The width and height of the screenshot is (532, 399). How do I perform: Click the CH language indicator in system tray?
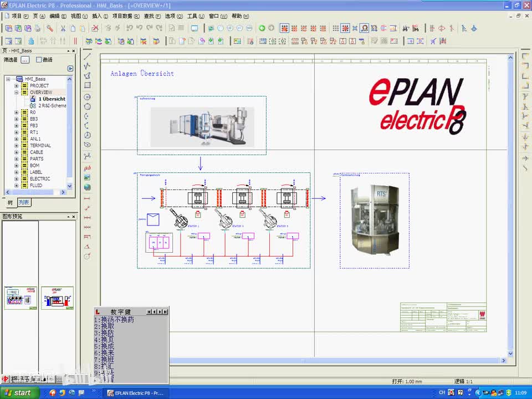[442, 392]
